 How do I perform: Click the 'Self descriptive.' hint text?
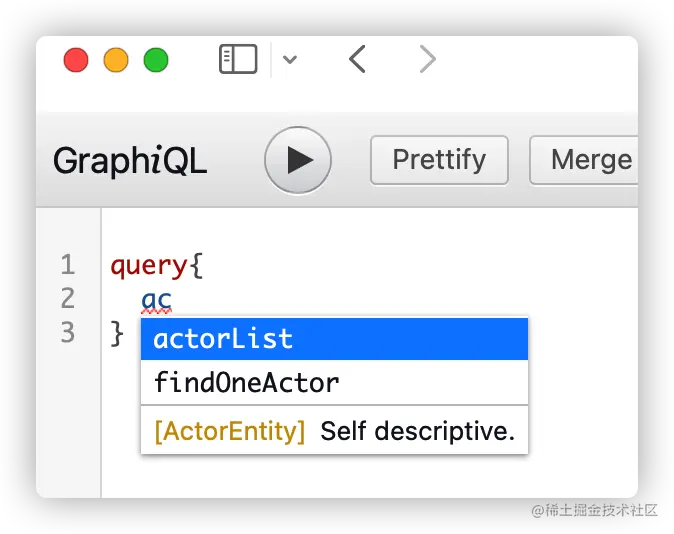click(418, 431)
